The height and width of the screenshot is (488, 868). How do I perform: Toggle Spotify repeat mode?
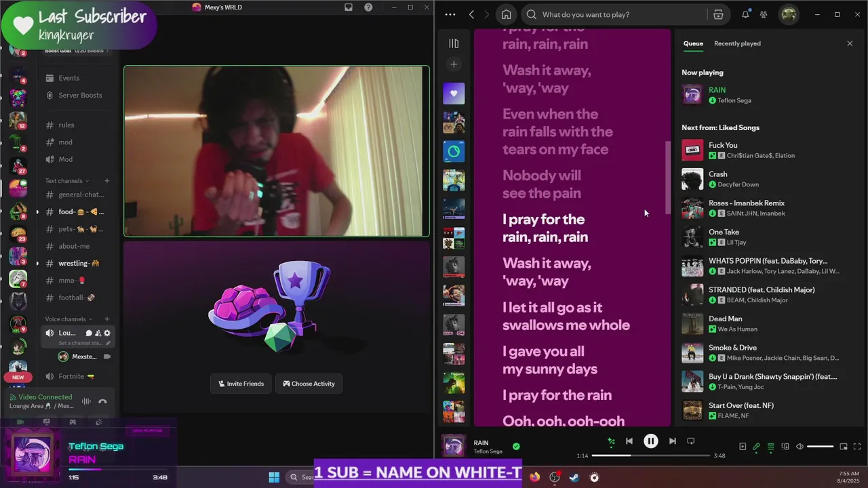coord(690,441)
